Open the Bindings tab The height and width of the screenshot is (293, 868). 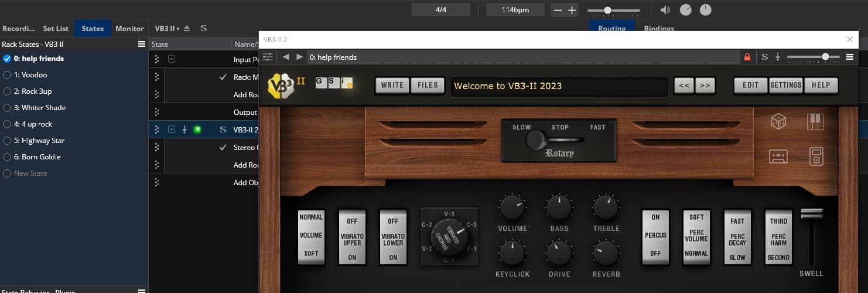pos(659,28)
